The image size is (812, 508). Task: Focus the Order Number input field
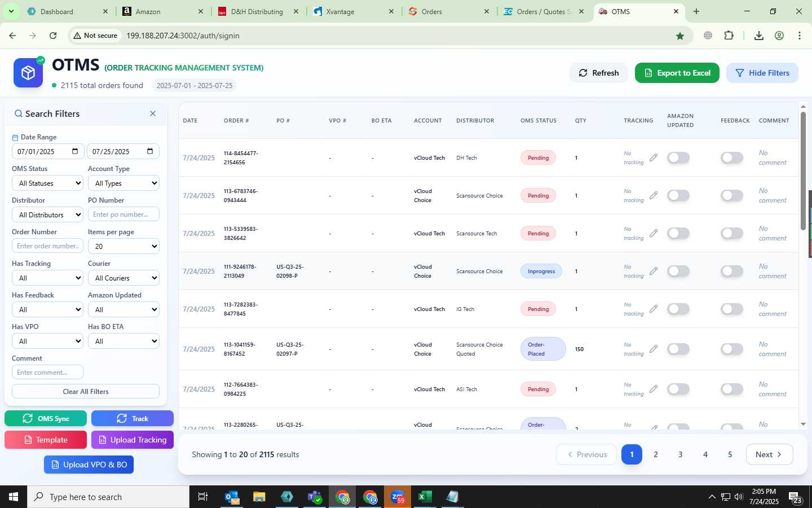(x=47, y=246)
